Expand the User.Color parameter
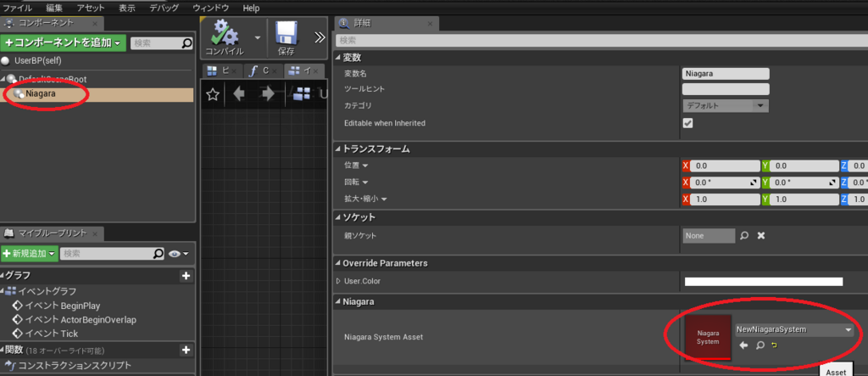Image resolution: width=868 pixels, height=376 pixels. tap(339, 281)
